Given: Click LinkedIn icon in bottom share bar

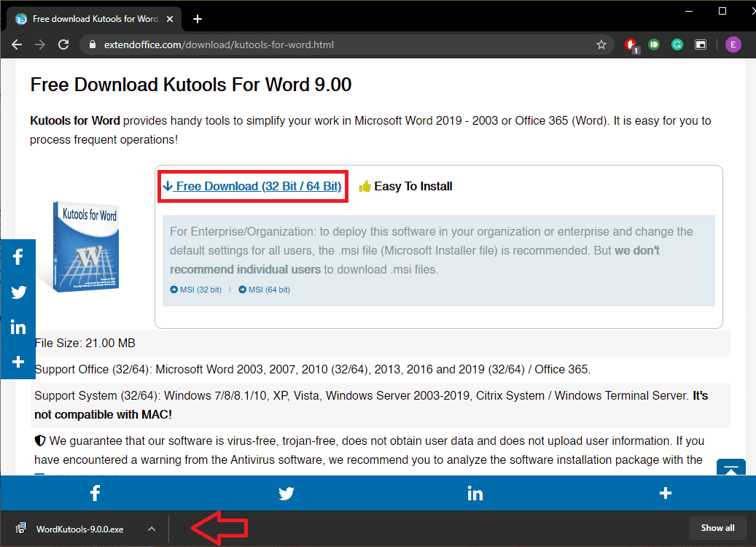Looking at the screenshot, I should (x=475, y=493).
